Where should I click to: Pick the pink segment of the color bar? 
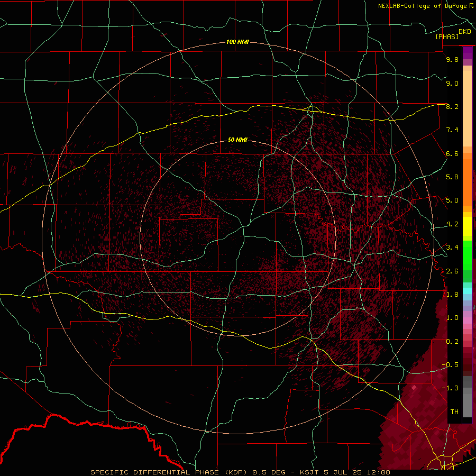[x=467, y=320]
